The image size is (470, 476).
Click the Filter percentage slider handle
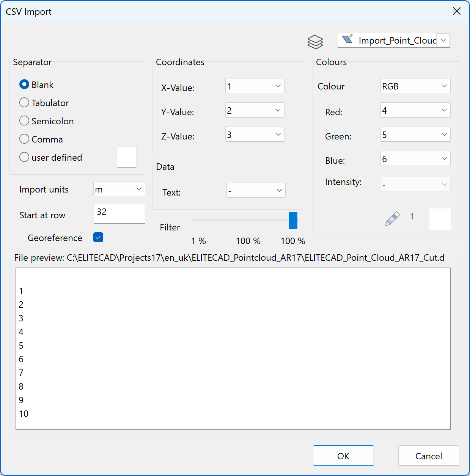(293, 221)
